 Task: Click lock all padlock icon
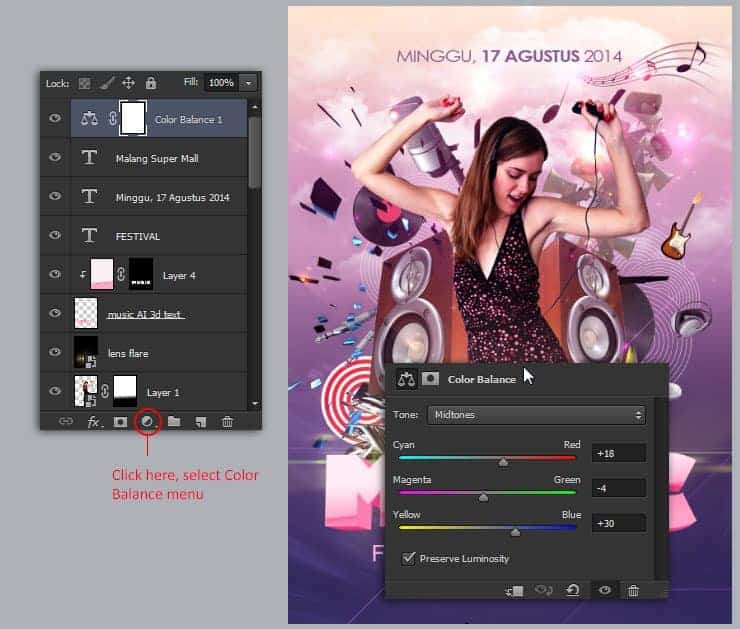pyautogui.click(x=151, y=83)
